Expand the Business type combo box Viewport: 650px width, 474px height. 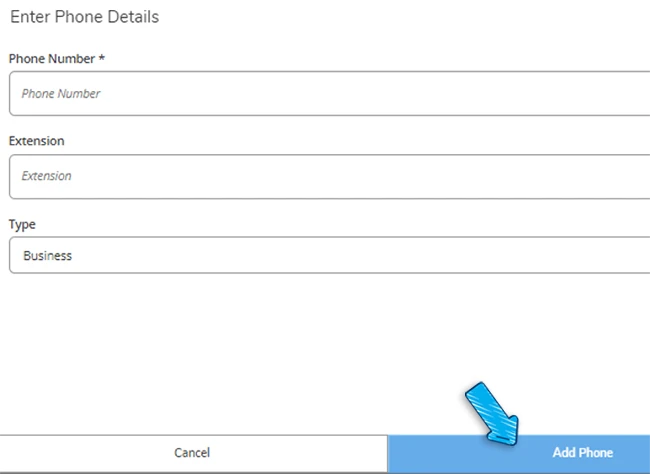pyautogui.click(x=330, y=255)
